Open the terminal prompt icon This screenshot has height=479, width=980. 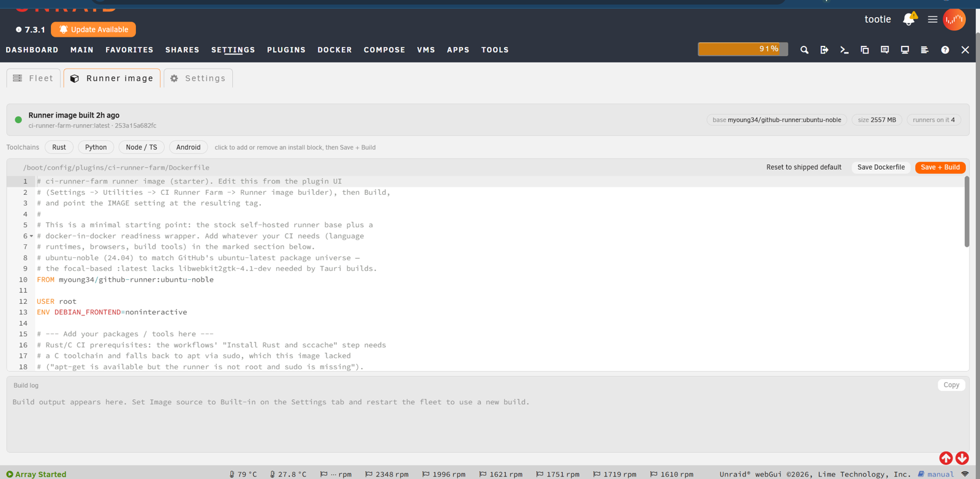coord(845,50)
